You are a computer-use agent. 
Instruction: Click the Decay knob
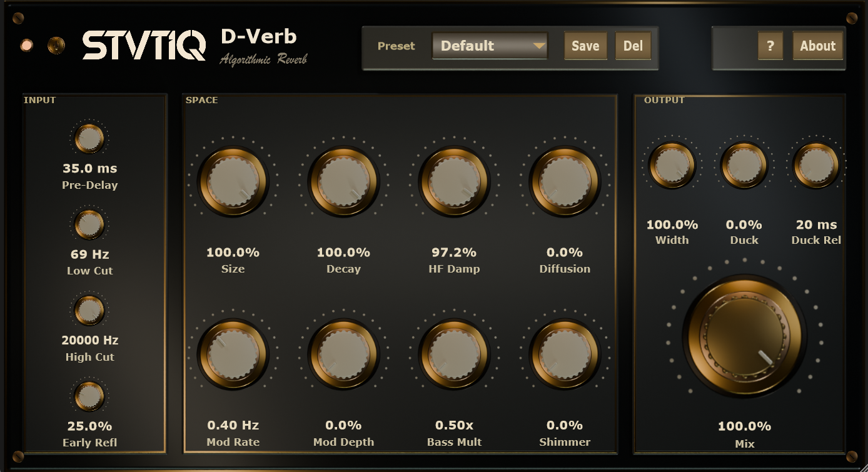point(343,181)
